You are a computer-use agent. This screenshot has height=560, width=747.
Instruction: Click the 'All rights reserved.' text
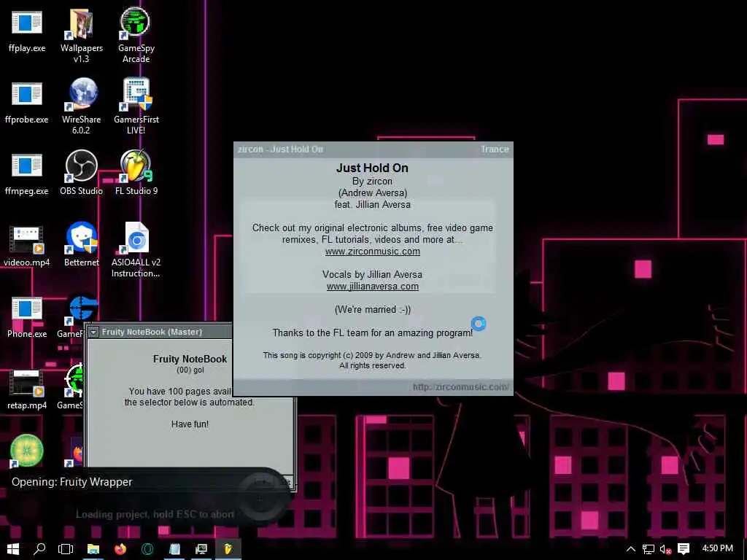pos(373,366)
